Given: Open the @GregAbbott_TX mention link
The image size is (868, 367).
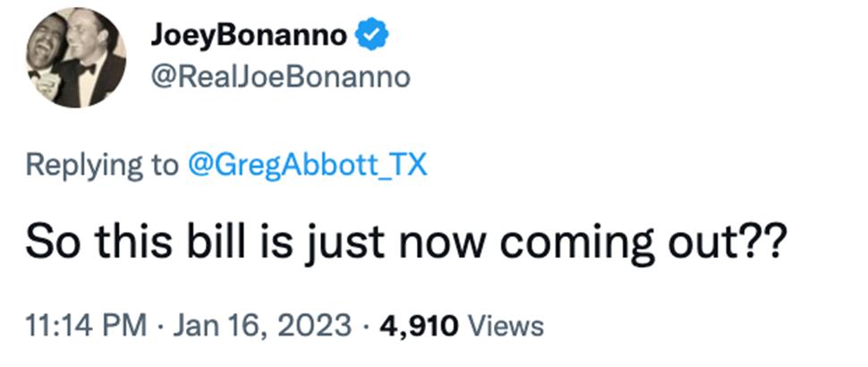Looking at the screenshot, I should pos(305,165).
